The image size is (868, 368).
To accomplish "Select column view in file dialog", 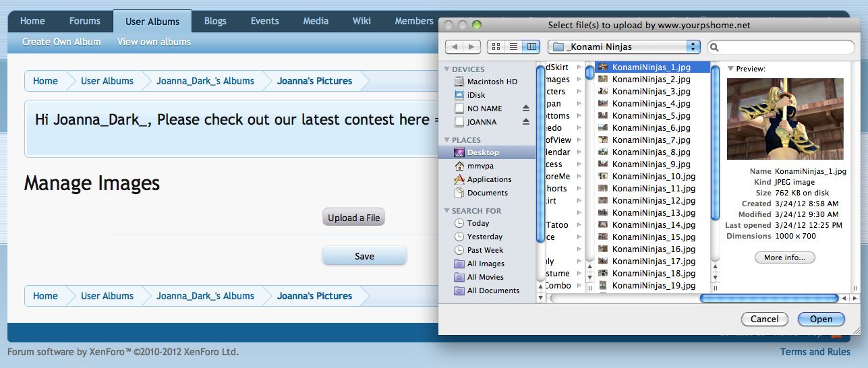I will [531, 47].
